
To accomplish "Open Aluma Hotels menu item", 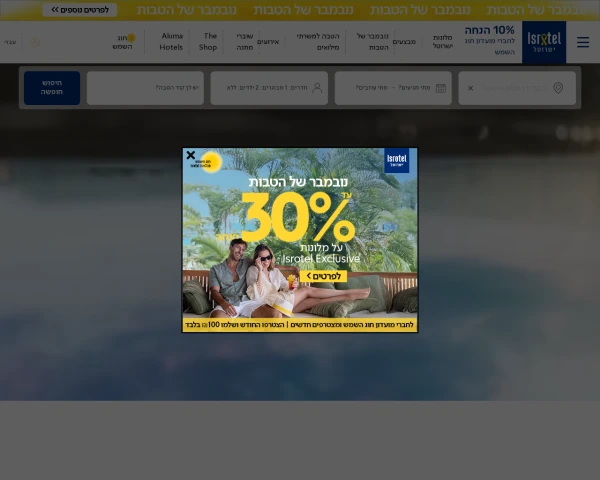I will [171, 42].
